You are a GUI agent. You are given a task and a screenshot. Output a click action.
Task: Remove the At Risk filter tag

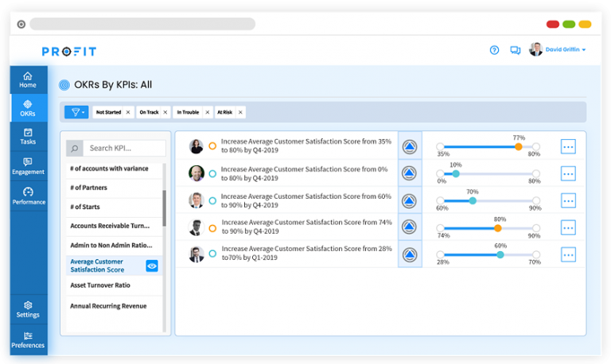click(x=240, y=112)
